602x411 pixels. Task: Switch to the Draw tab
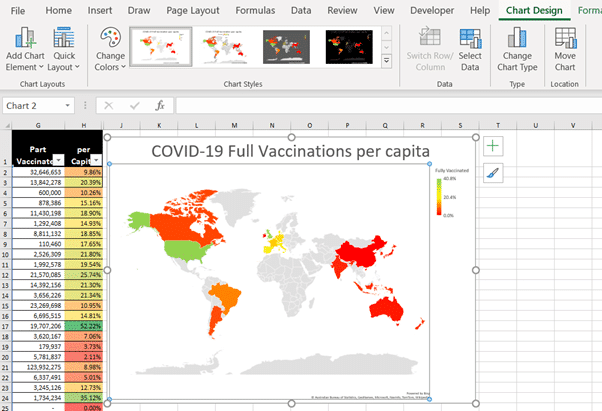pyautogui.click(x=139, y=10)
